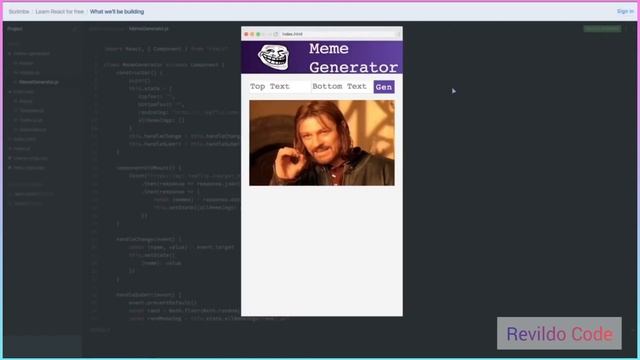This screenshot has width=640, height=360.
Task: Click the troll face logo in header
Action: 273,57
